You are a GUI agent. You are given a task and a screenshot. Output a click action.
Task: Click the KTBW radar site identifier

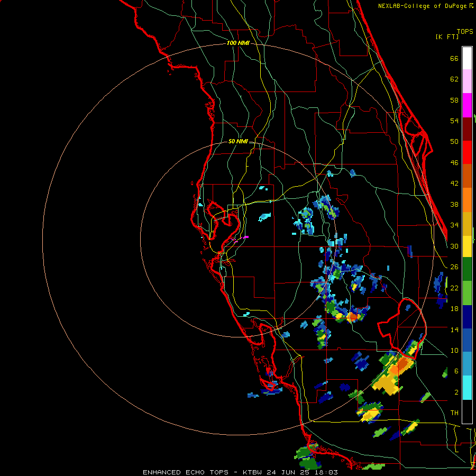click(x=252, y=472)
